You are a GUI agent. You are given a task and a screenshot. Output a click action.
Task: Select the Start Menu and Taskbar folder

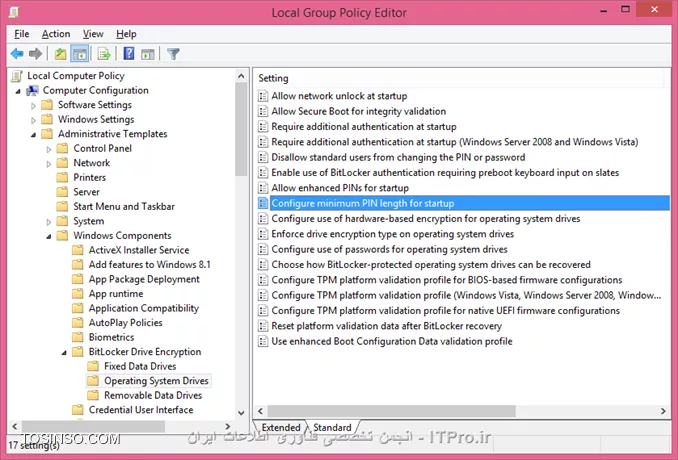124,206
